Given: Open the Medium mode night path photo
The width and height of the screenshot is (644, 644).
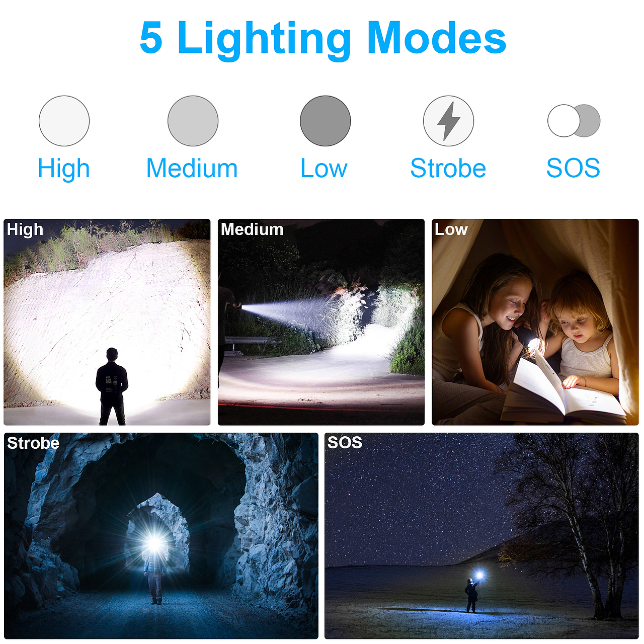Looking at the screenshot, I should (321, 322).
